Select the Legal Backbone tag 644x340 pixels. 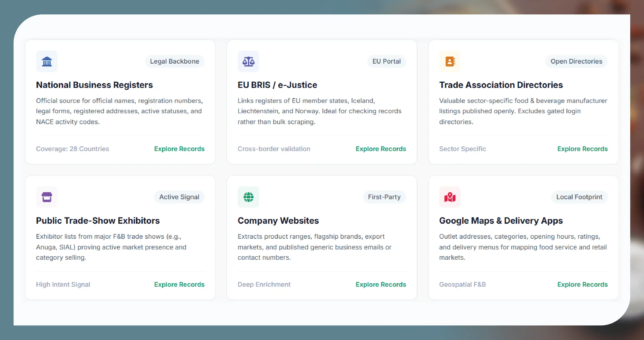(x=175, y=61)
